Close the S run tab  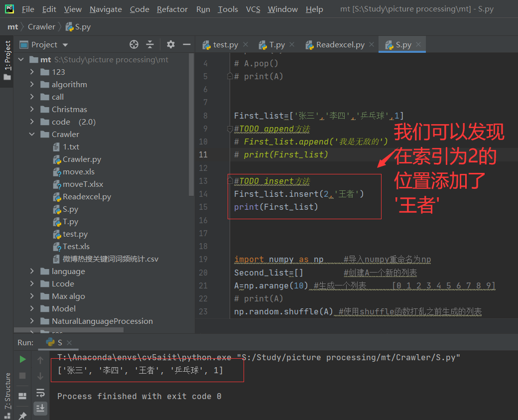[x=69, y=343]
